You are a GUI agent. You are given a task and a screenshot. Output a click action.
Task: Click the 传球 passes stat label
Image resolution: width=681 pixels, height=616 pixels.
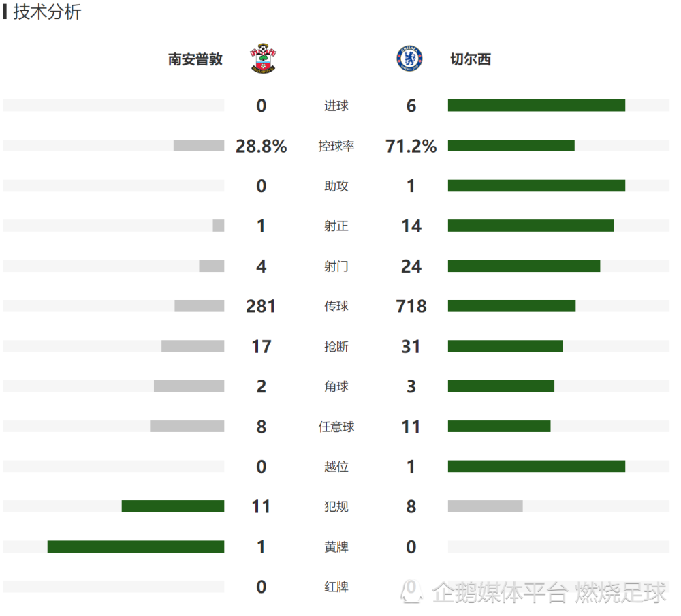point(336,307)
